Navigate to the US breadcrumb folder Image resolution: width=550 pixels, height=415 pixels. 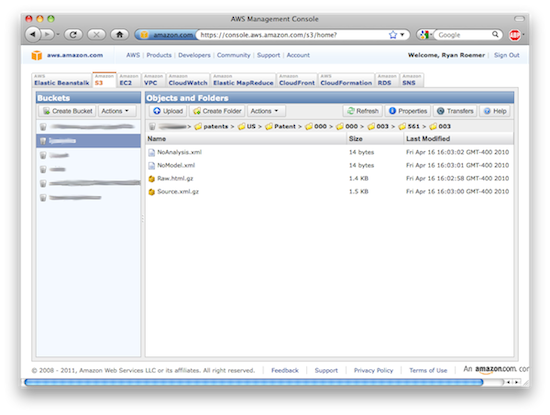tap(247, 126)
